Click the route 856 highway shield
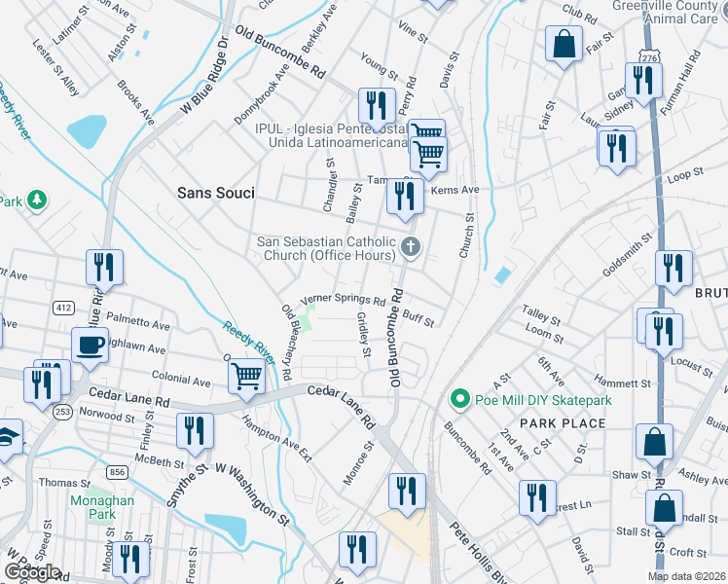Image resolution: width=728 pixels, height=584 pixels. point(117,472)
